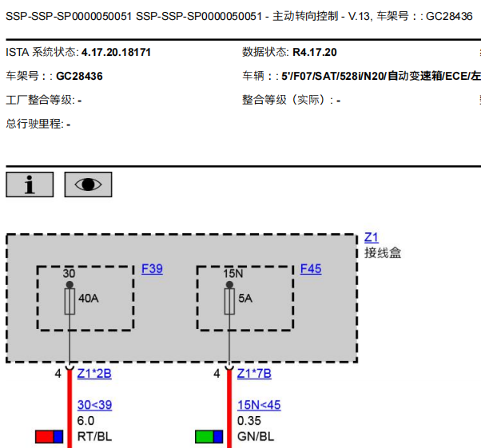Click the 5A fuse symbol in F45
Image resolution: width=481 pixels, height=448 pixels.
point(229,301)
